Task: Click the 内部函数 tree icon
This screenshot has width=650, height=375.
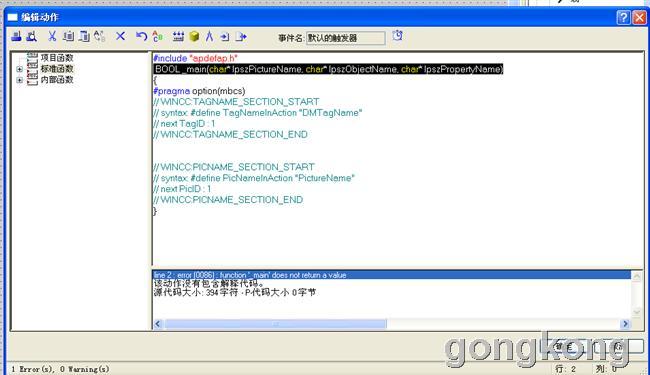Action: click(32, 80)
